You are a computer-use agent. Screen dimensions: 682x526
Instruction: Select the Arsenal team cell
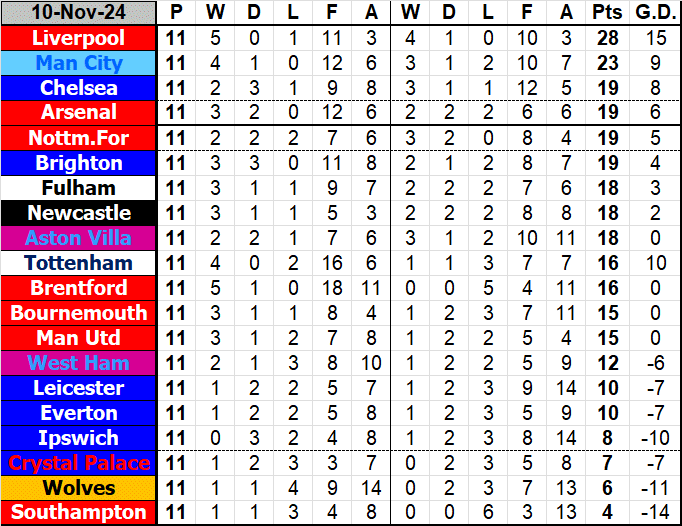point(79,112)
